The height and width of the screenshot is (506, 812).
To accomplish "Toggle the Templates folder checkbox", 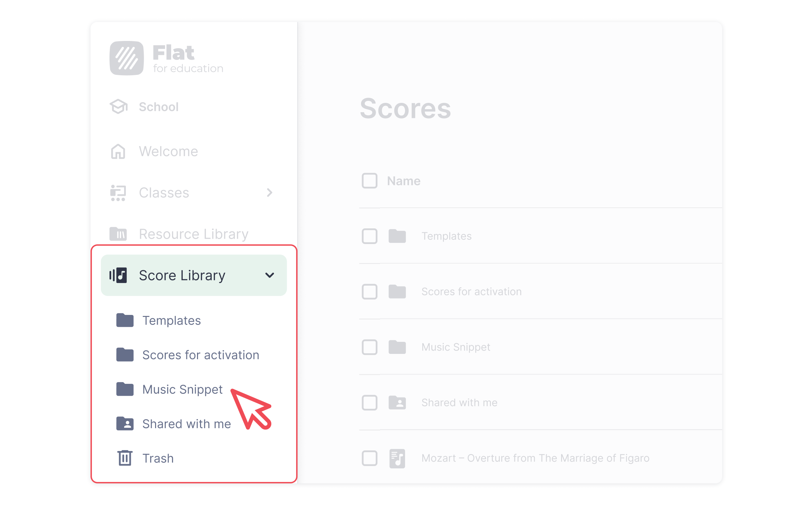I will click(x=370, y=235).
